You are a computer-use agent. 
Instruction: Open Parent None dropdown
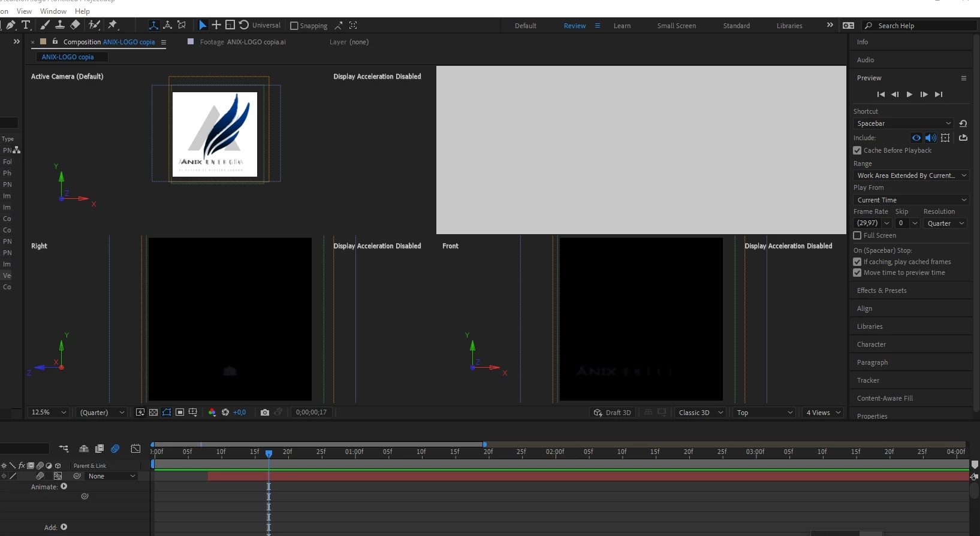(111, 476)
